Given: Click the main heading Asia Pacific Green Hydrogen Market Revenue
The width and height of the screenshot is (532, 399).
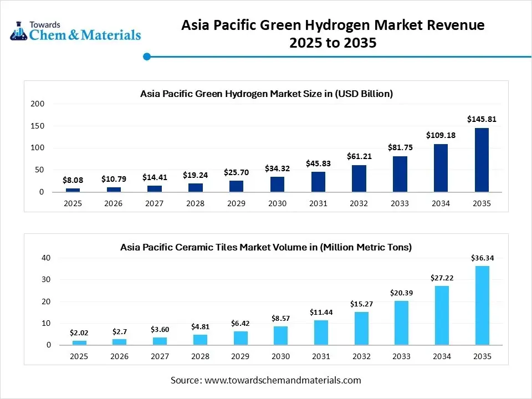Looking at the screenshot, I should pyautogui.click(x=332, y=25).
